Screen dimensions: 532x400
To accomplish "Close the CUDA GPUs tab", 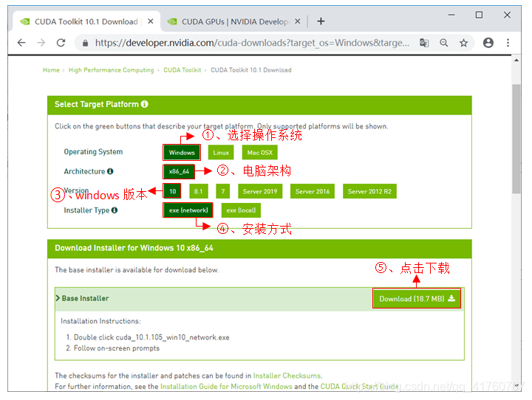I will point(298,21).
